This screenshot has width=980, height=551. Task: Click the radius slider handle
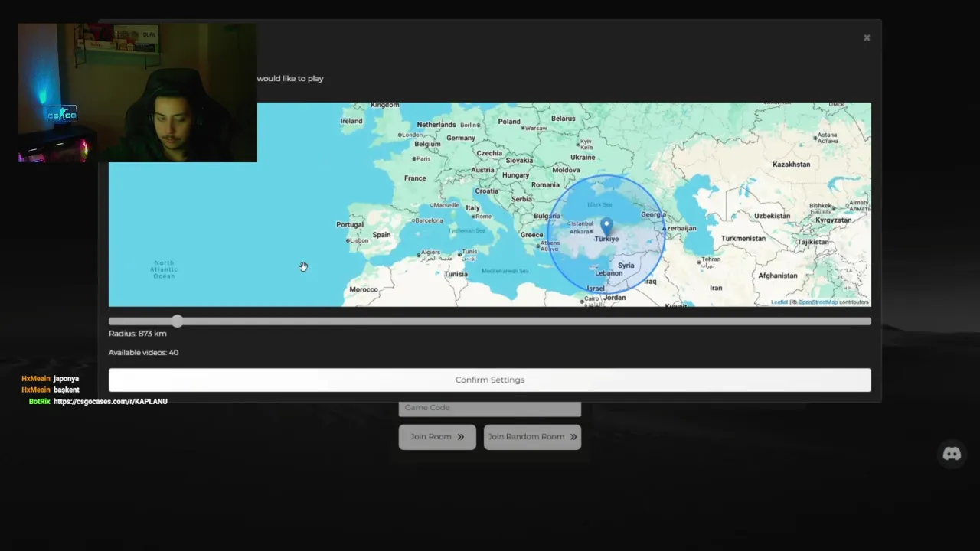(x=178, y=321)
